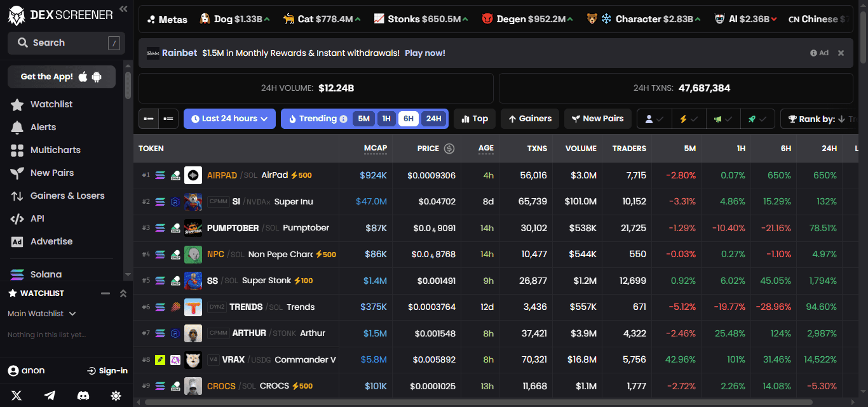Screen dimensions: 868x407
Task: Select the 6H trending timeframe
Action: pos(408,119)
